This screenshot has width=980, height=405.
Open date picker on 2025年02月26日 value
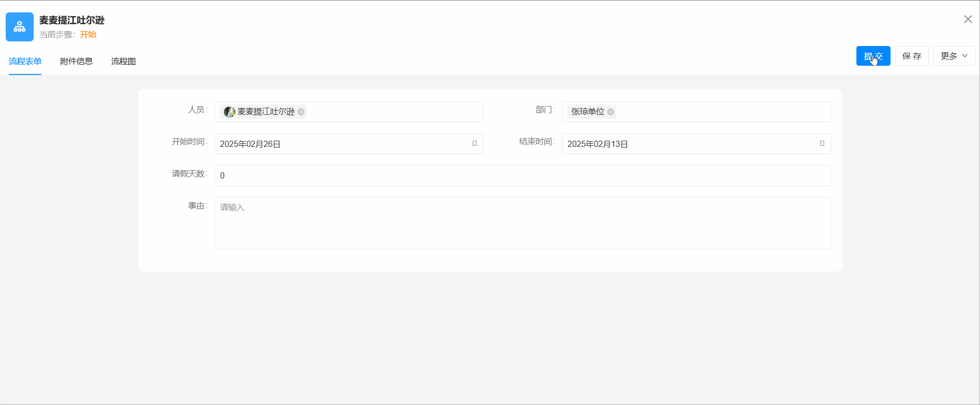coord(250,144)
